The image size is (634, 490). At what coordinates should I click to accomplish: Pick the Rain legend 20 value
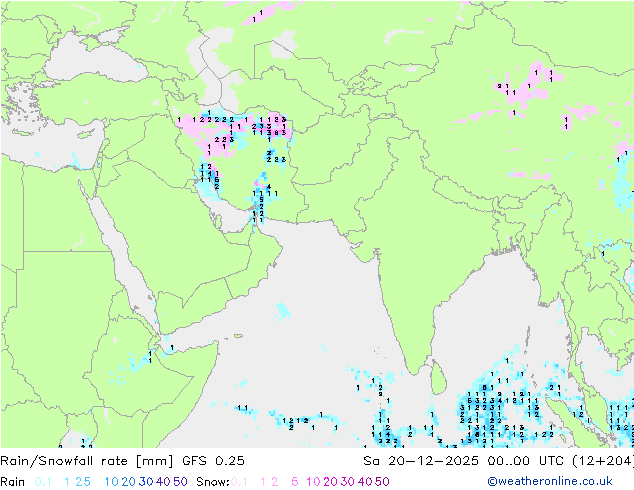pos(129,482)
